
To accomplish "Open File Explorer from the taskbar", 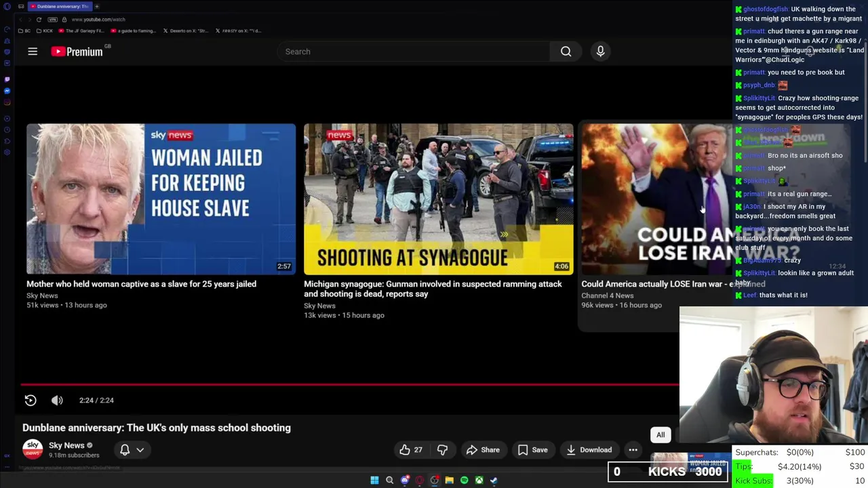I will coord(449,481).
